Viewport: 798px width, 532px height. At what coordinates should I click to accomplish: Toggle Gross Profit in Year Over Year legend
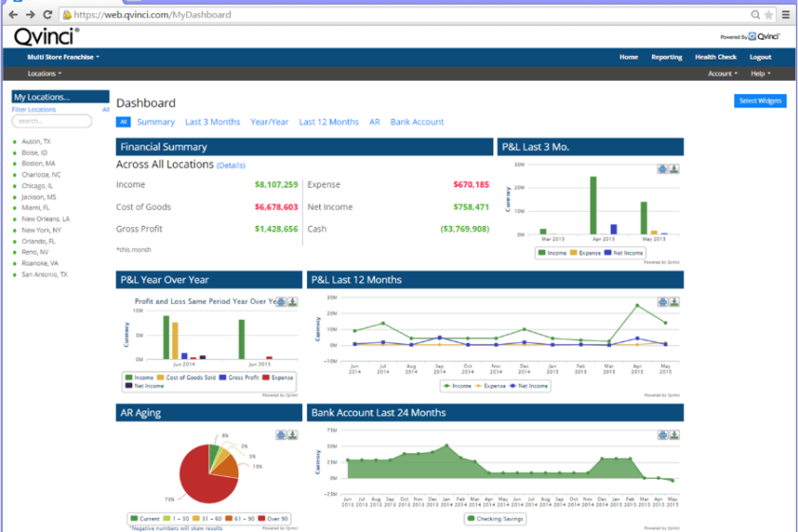(x=239, y=378)
